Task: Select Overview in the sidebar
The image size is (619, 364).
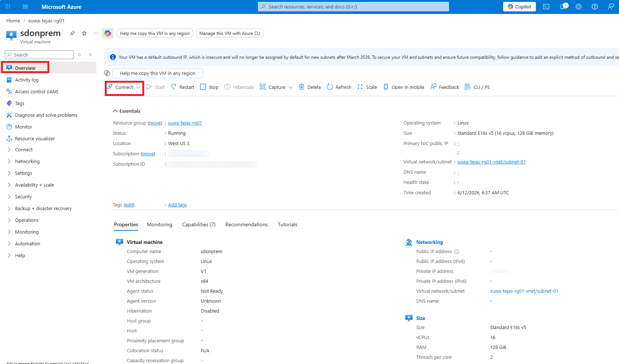Action: pyautogui.click(x=25, y=68)
